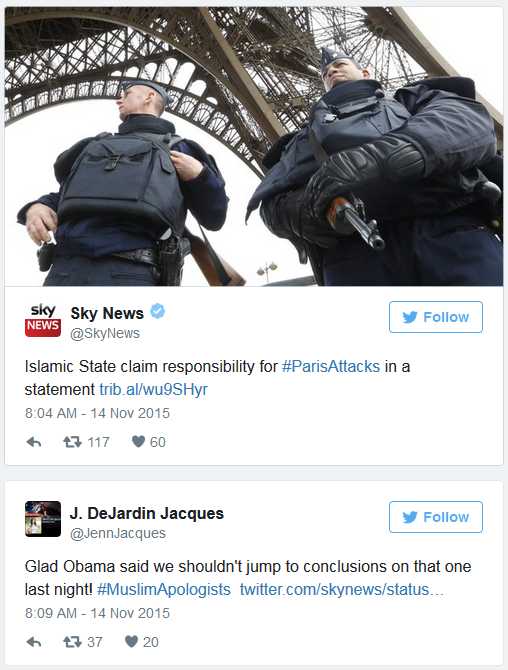Reply to the Sky News tweet
This screenshot has height=670, width=508.
point(34,442)
